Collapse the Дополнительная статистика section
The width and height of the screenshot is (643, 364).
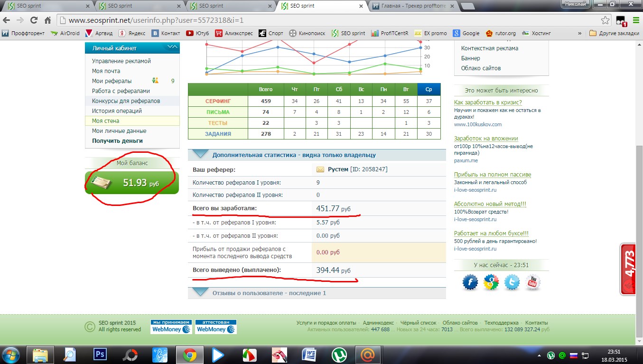200,155
